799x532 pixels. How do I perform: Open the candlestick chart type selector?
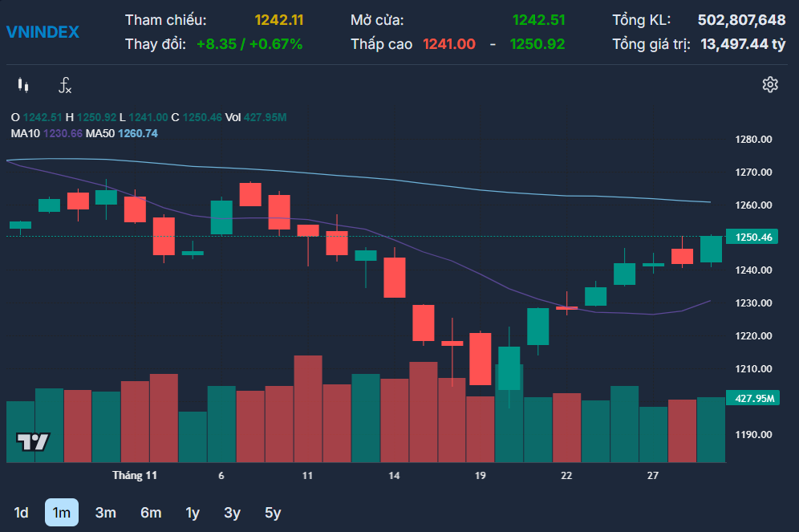pos(22,85)
